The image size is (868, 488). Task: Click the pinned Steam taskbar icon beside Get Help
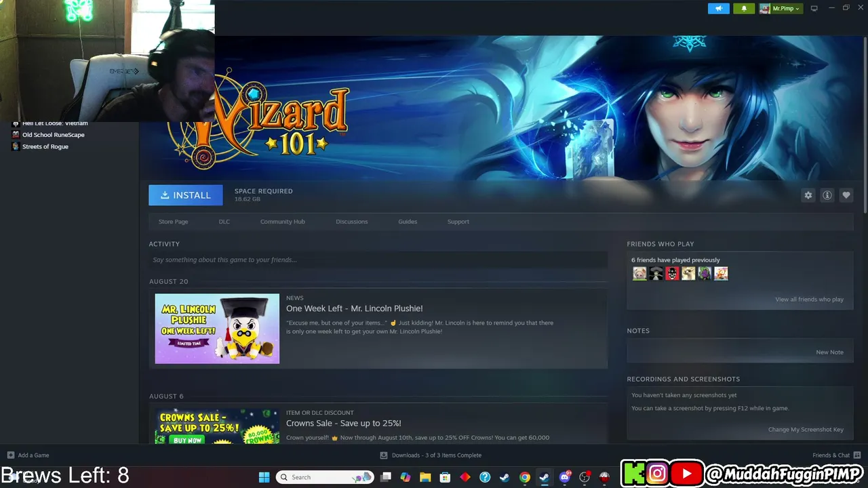tap(505, 477)
